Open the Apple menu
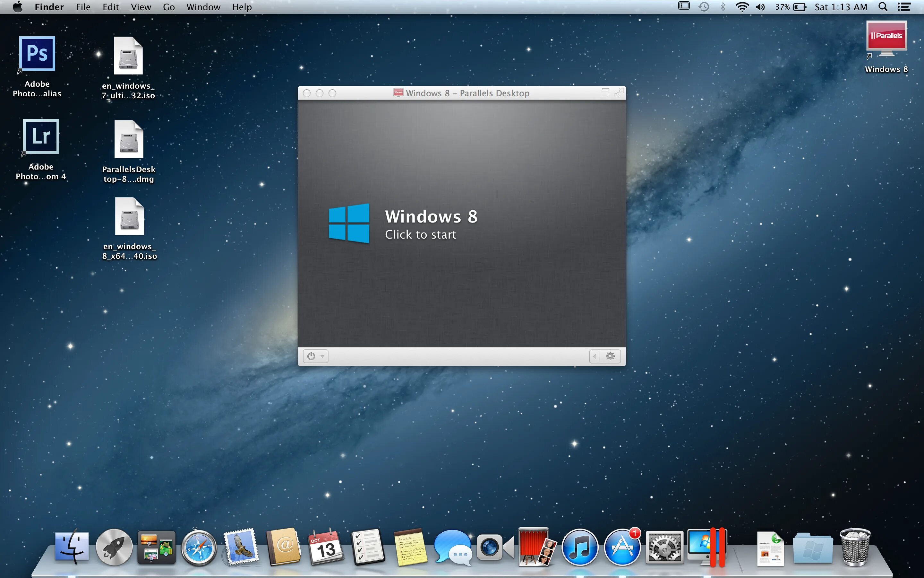The height and width of the screenshot is (578, 924). click(x=18, y=7)
